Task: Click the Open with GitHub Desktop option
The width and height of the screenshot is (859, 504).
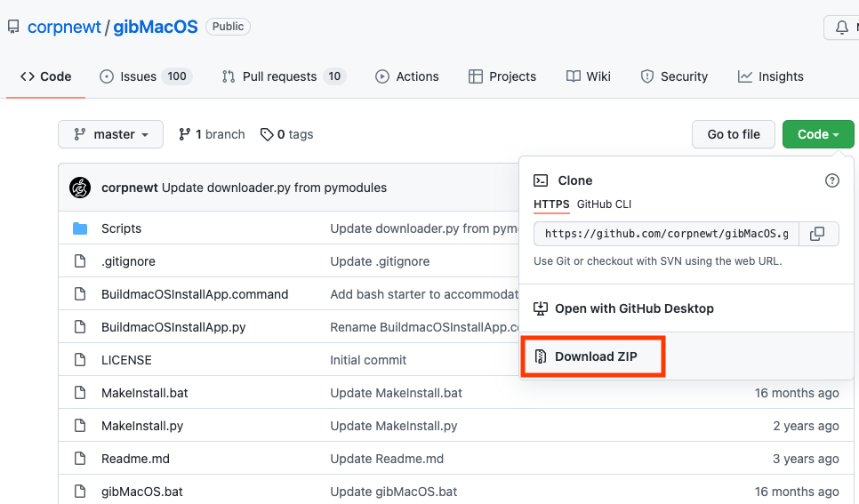Action: coord(633,308)
